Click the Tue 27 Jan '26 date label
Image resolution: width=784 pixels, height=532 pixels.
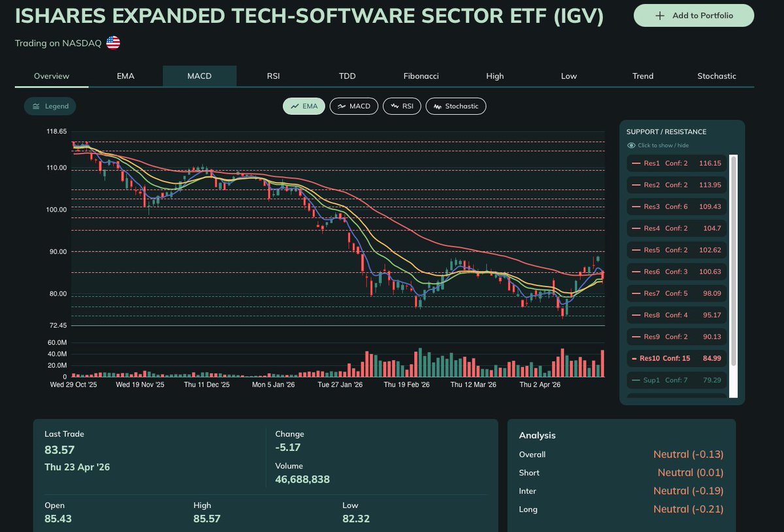click(x=340, y=385)
